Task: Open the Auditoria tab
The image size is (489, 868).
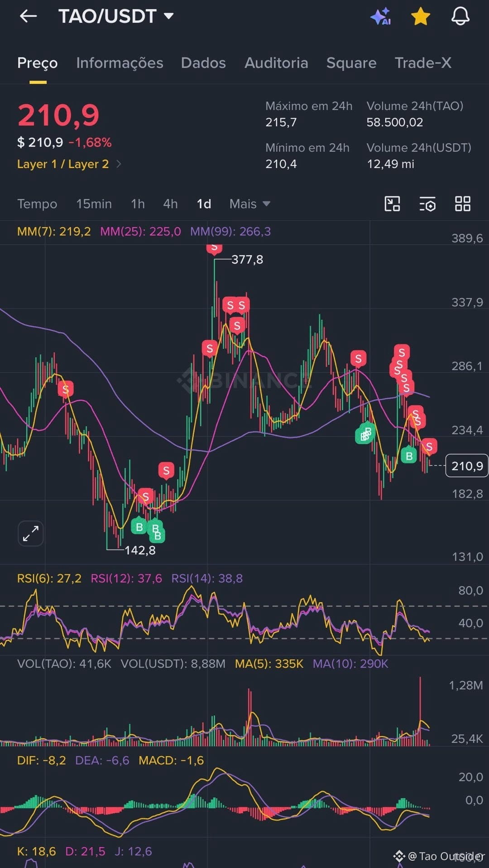Action: click(276, 63)
